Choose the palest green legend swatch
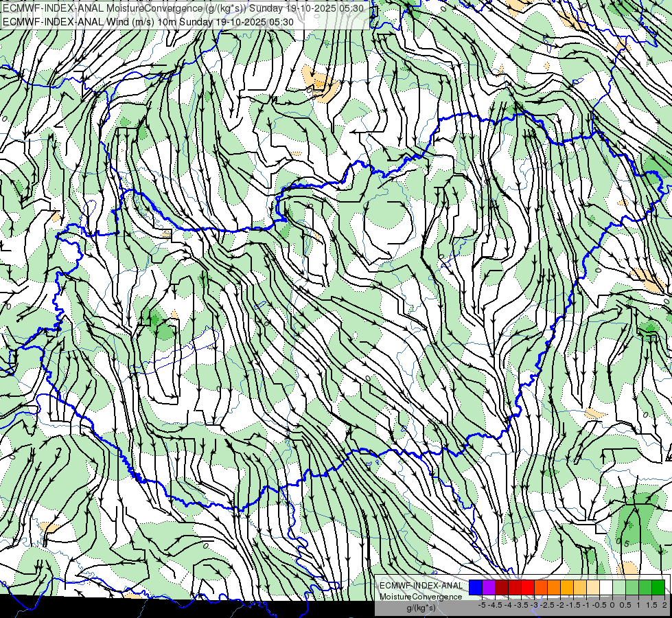 click(619, 587)
